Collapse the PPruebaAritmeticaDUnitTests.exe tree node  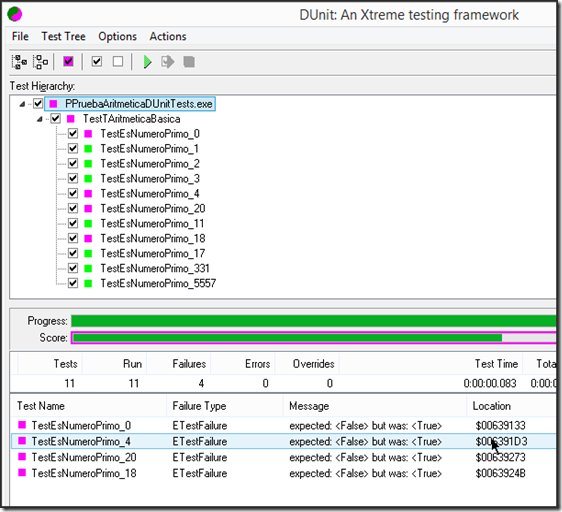pyautogui.click(x=22, y=104)
